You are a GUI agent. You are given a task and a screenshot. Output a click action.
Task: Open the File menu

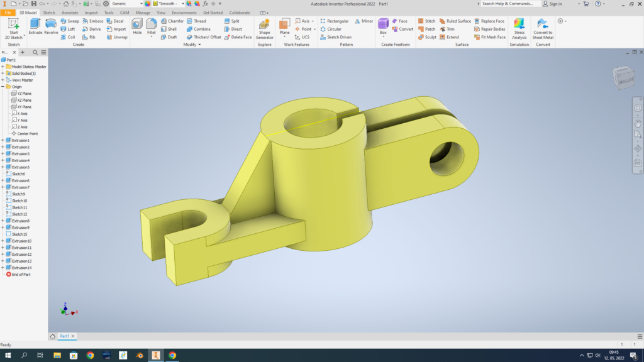[8, 13]
